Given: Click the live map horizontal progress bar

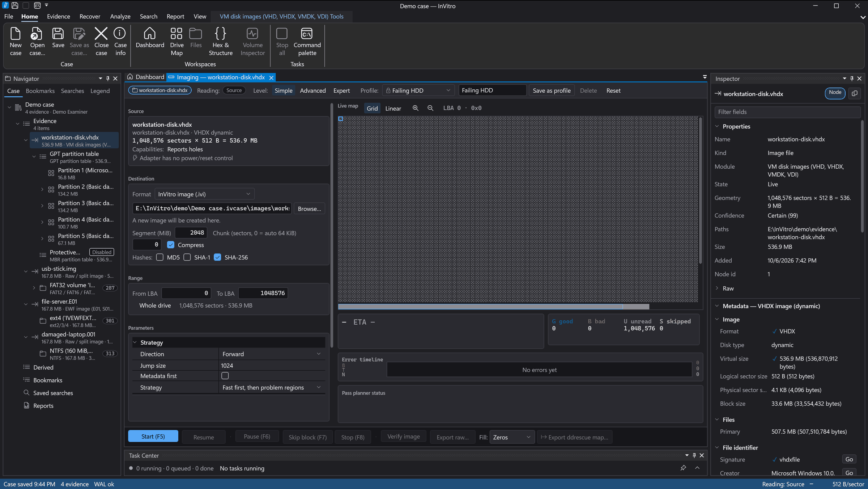Looking at the screenshot, I should 493,307.
